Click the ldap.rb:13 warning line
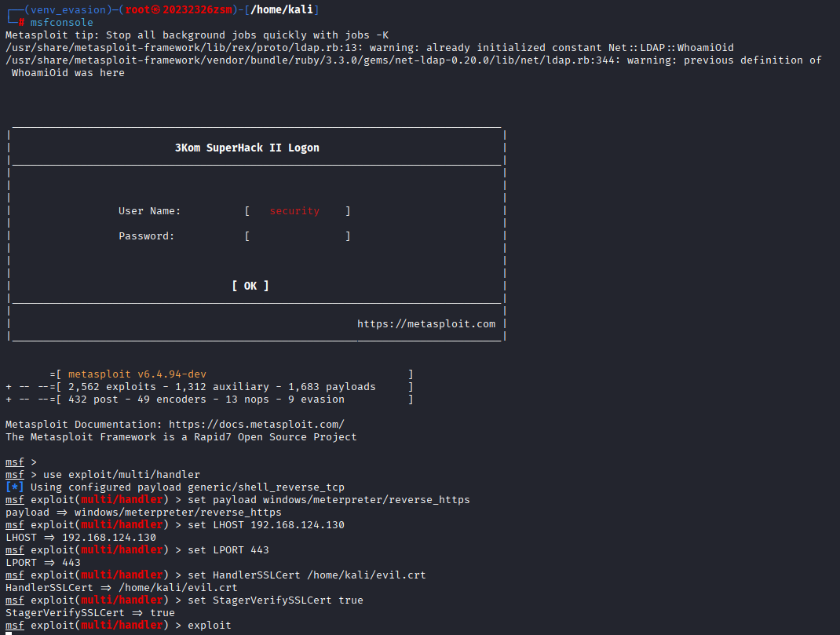Viewport: 840px width, 635px height. pyautogui.click(x=370, y=48)
